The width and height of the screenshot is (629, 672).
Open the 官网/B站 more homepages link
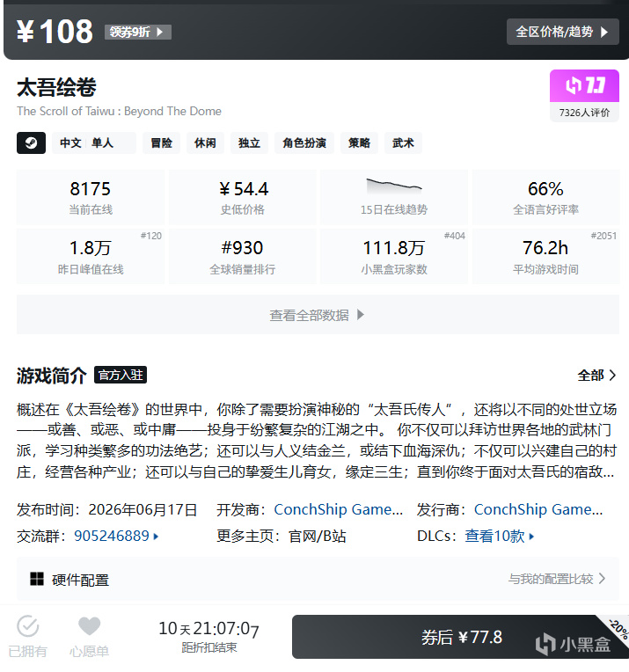(x=318, y=536)
